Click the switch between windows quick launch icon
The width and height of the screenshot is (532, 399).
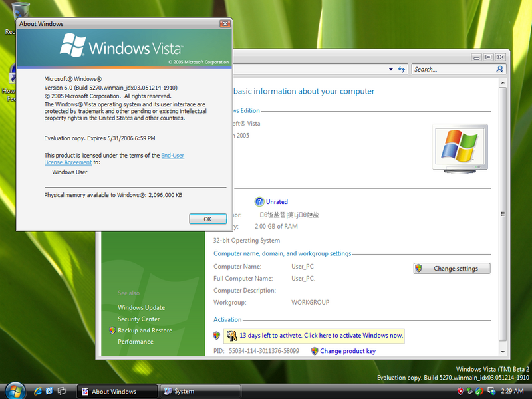62,391
